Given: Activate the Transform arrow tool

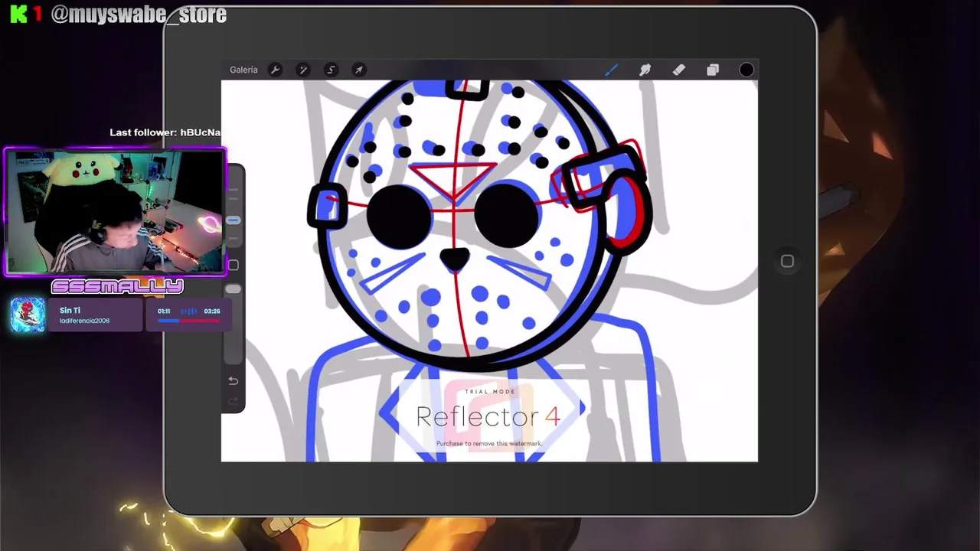Looking at the screenshot, I should pos(358,70).
